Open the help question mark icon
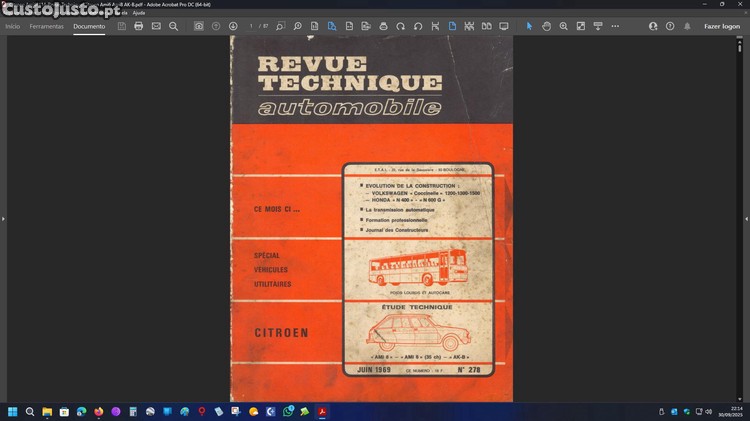Image resolution: width=750 pixels, height=421 pixels. pos(669,26)
